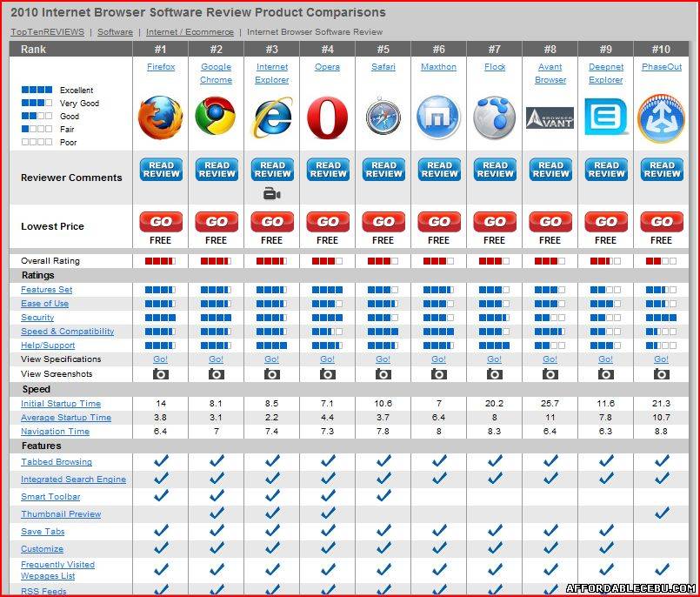
Task: Click Read Review button for Opera
Action: (328, 170)
